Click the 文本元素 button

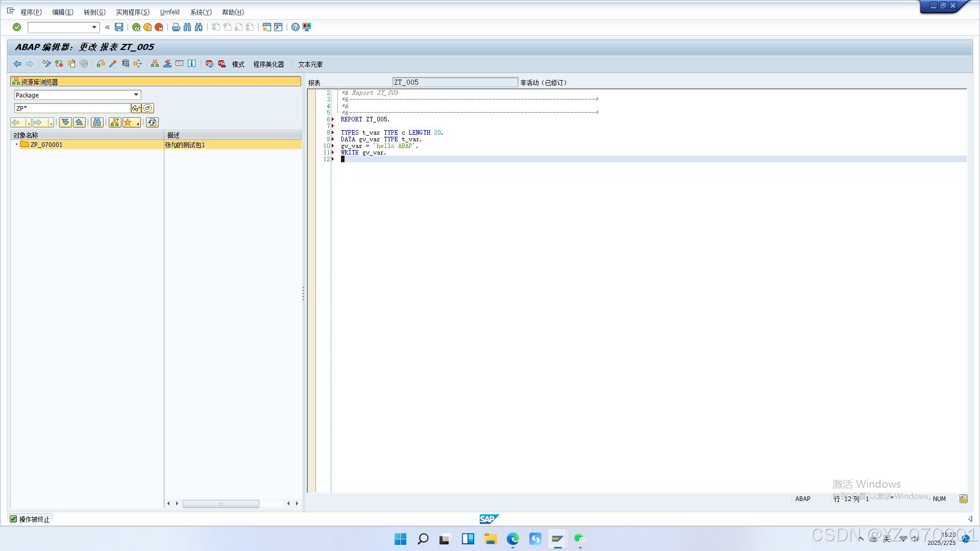pos(310,64)
